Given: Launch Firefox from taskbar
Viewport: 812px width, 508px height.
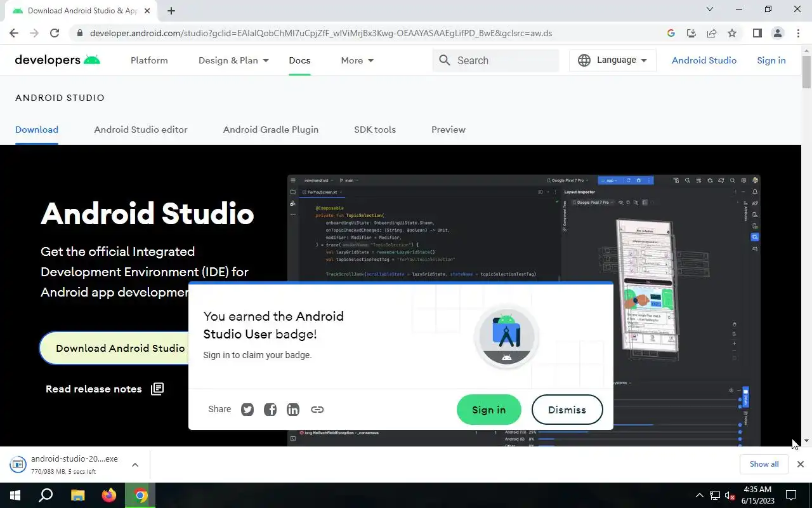Looking at the screenshot, I should click(109, 495).
